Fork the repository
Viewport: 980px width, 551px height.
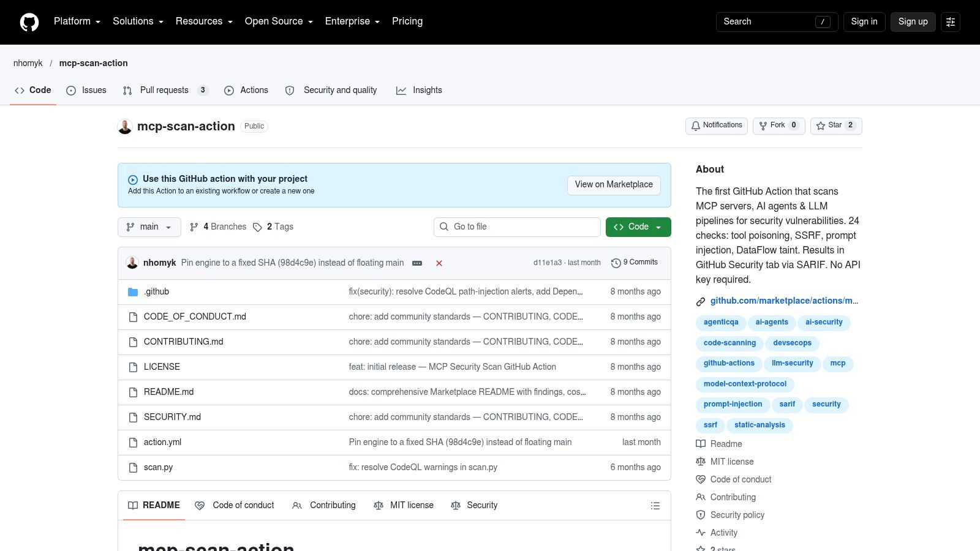(x=778, y=126)
